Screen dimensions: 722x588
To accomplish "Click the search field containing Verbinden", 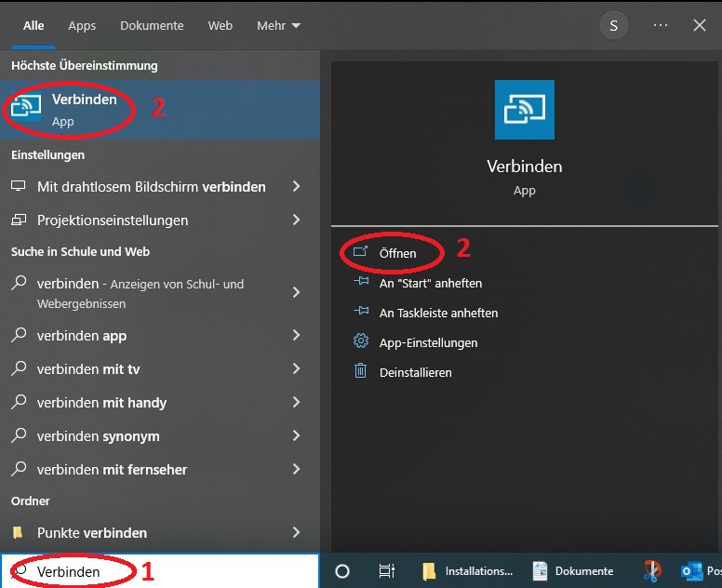I will 160,571.
